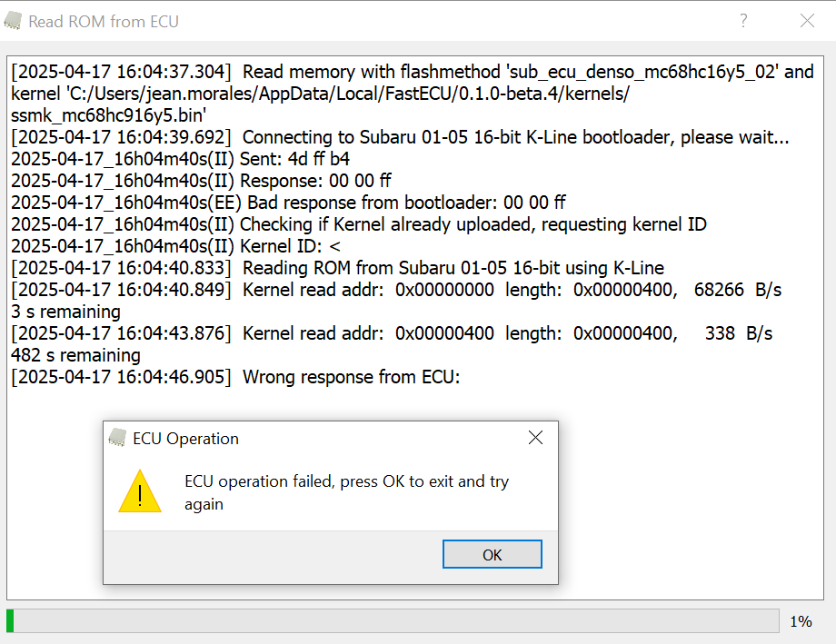Click the 'Read ROM from ECU' window title
Image resolution: width=836 pixels, height=644 pixels.
(x=104, y=21)
